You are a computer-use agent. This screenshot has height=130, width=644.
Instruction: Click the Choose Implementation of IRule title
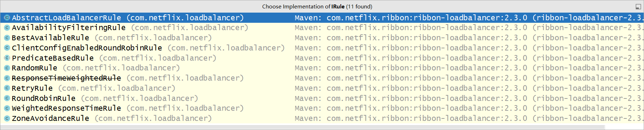tap(317, 6)
